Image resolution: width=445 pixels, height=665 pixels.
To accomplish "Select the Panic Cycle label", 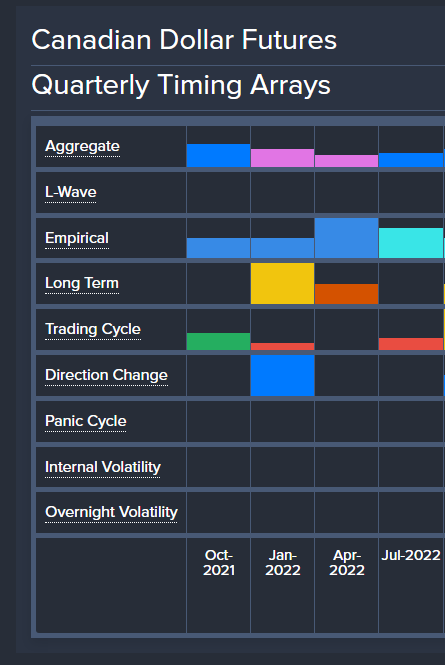I will [86, 421].
